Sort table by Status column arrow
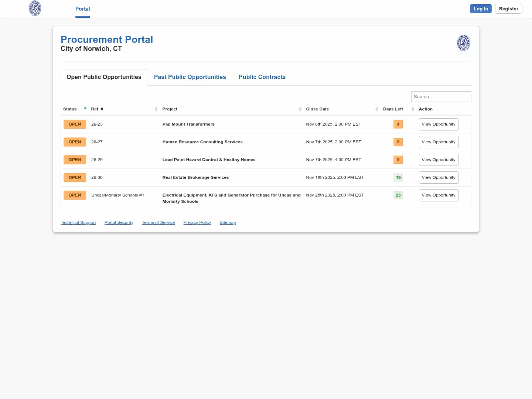 click(x=85, y=108)
